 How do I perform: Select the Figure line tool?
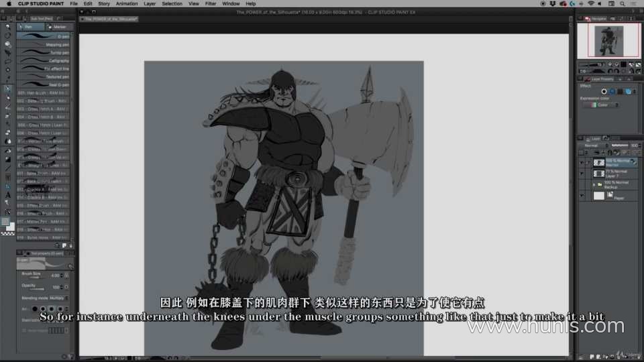tap(7, 168)
